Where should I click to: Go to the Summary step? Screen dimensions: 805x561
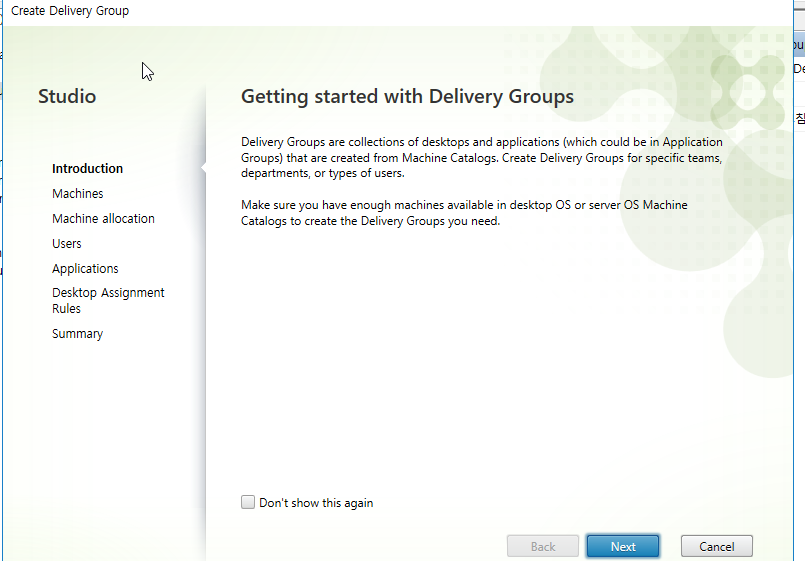(78, 334)
